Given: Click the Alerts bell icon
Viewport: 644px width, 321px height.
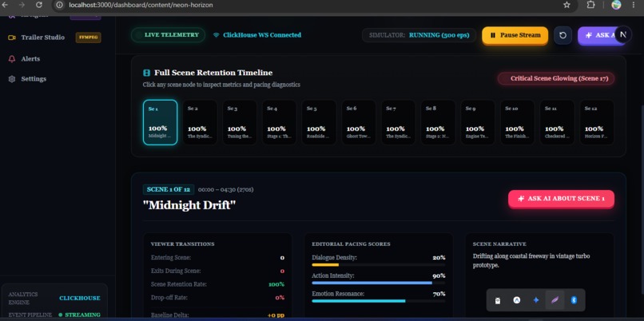Looking at the screenshot, I should [x=12, y=59].
